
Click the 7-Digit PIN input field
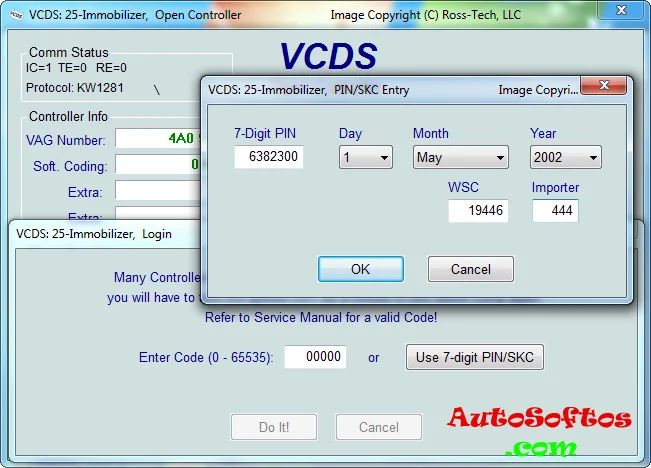269,157
